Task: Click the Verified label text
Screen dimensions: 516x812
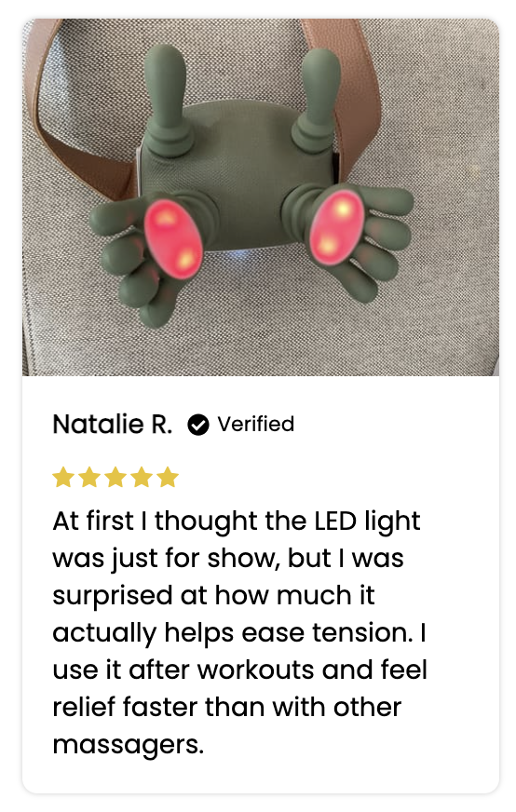Action: [x=256, y=424]
